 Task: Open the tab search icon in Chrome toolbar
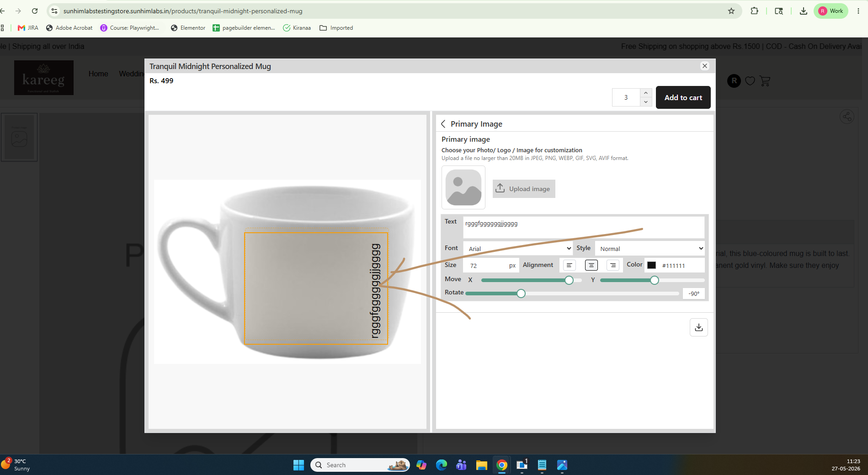tap(779, 11)
